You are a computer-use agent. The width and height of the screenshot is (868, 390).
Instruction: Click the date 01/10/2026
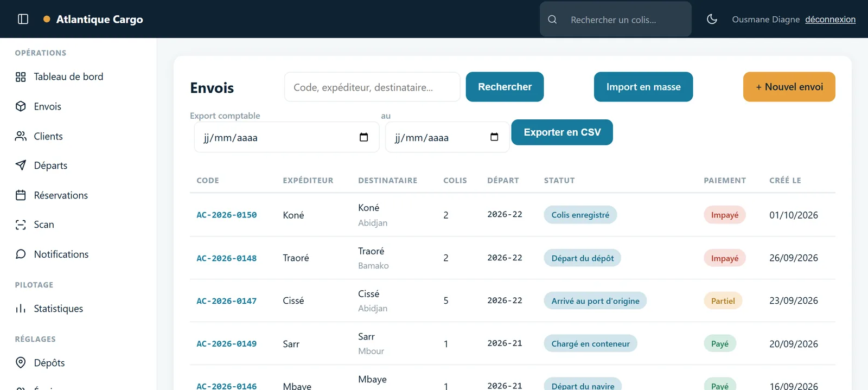pyautogui.click(x=794, y=215)
